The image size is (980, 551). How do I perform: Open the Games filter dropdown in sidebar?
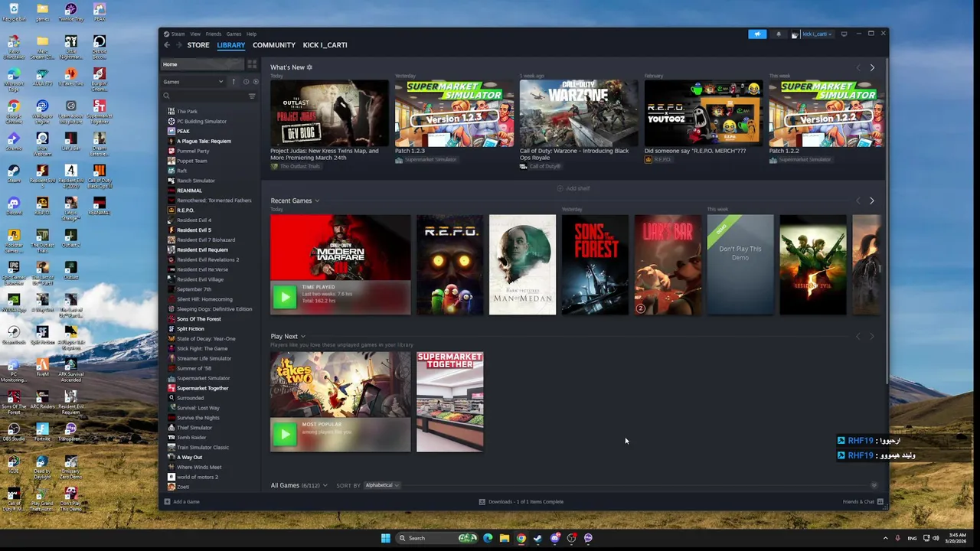[x=194, y=82]
